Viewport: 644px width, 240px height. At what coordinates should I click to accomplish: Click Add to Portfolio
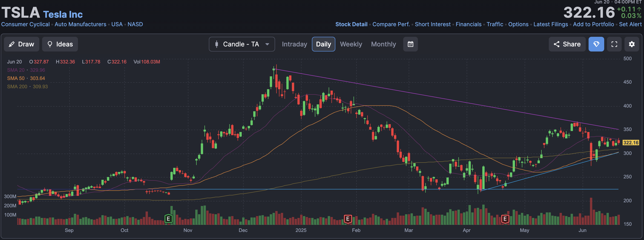(593, 24)
